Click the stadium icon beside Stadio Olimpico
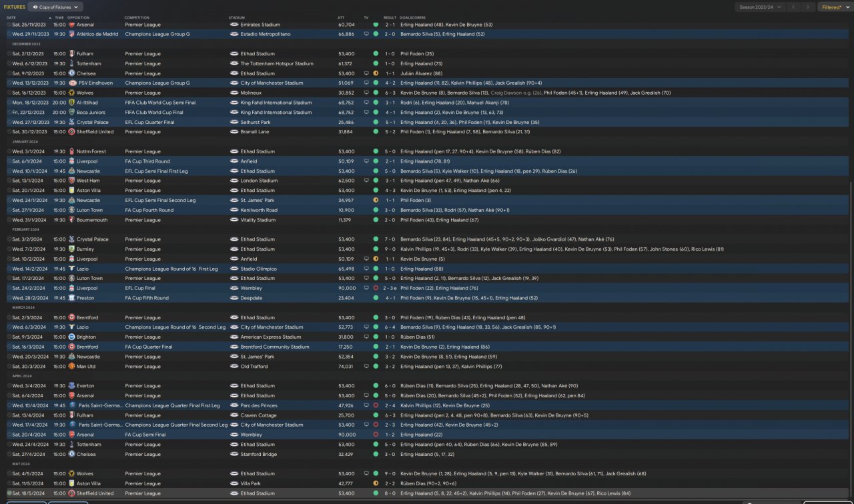The height and width of the screenshot is (504, 854). (x=234, y=269)
